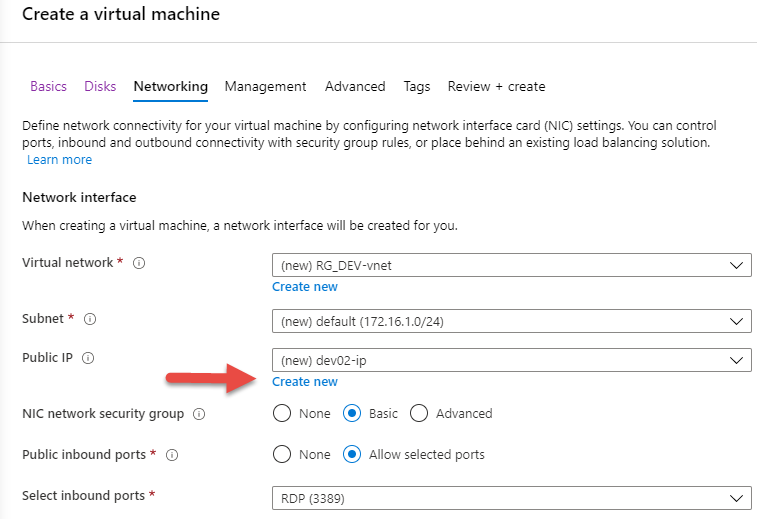Click the Network interface heading
The width and height of the screenshot is (757, 519).
79,197
